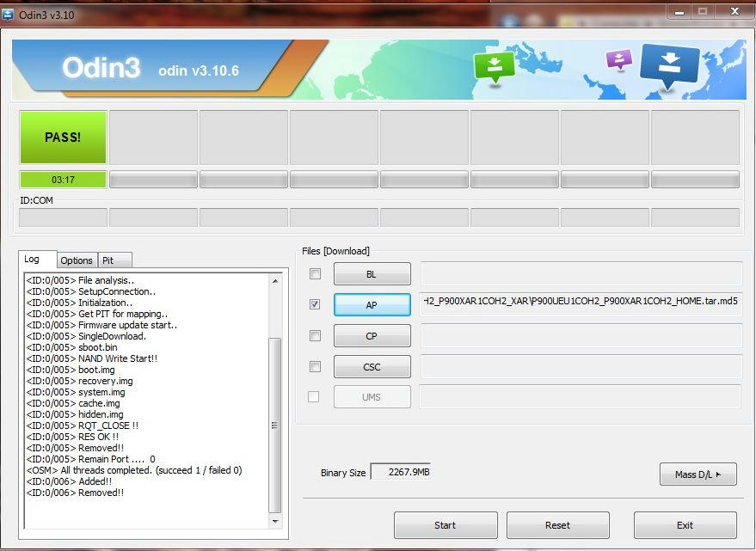The height and width of the screenshot is (551, 756).
Task: Open the ID:COM port display area
Action: [62, 217]
